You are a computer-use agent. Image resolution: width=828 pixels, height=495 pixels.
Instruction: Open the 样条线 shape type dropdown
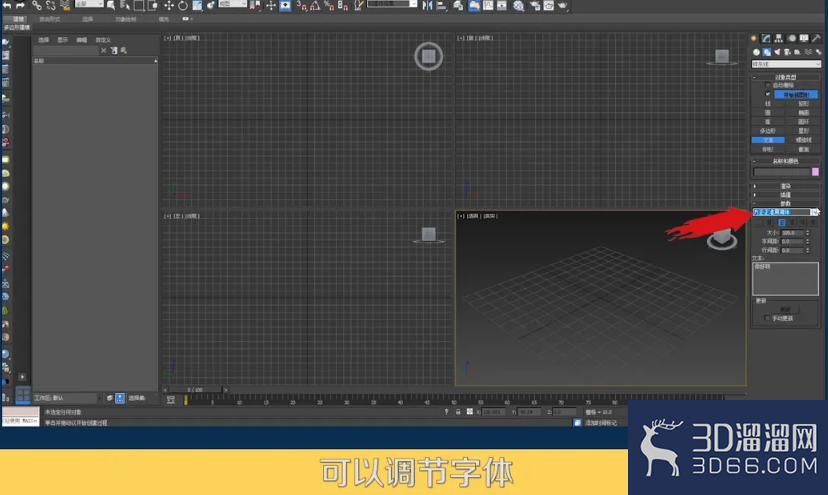tap(786, 64)
